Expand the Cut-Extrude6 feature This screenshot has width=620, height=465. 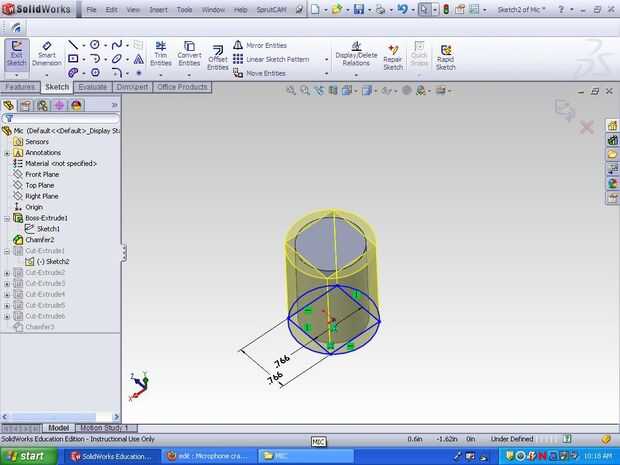click(x=7, y=316)
